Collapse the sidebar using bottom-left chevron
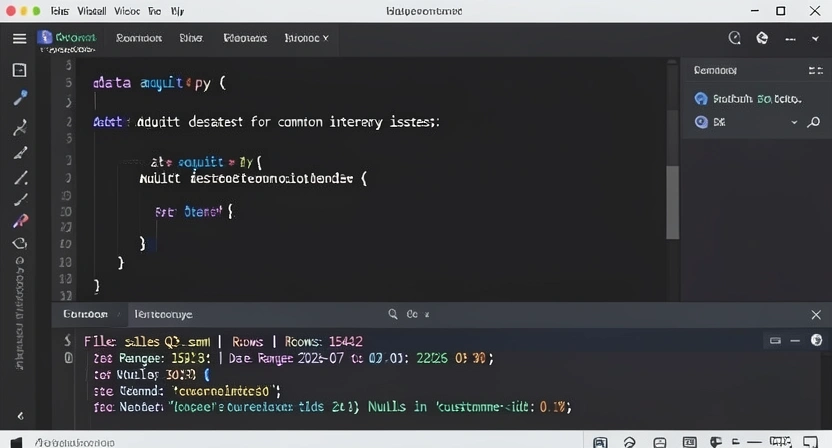 (20, 416)
